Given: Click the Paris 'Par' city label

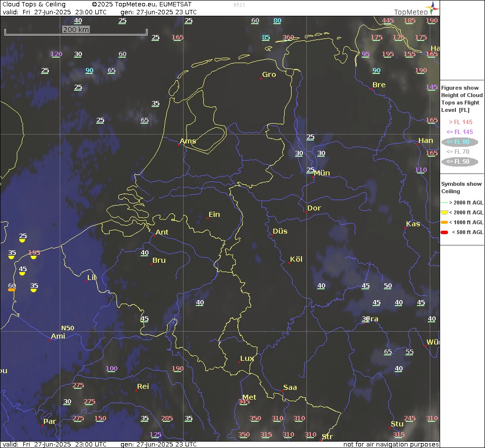Looking at the screenshot, I should [x=50, y=421].
